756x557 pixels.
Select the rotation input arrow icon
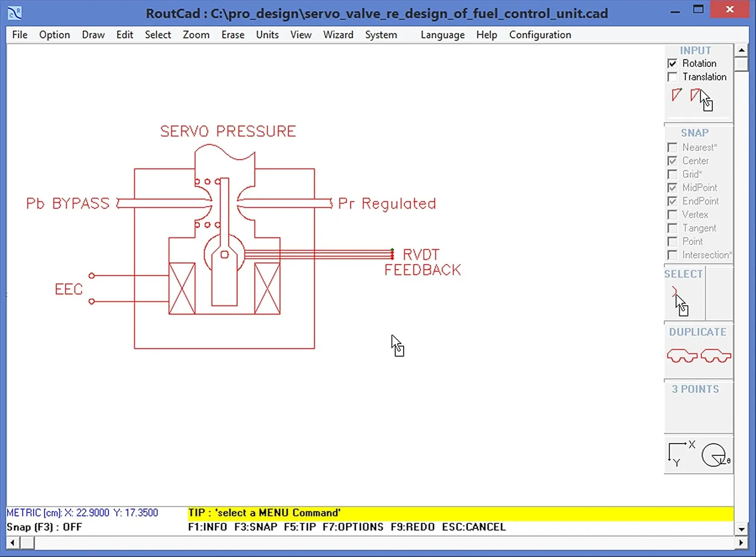tap(676, 96)
